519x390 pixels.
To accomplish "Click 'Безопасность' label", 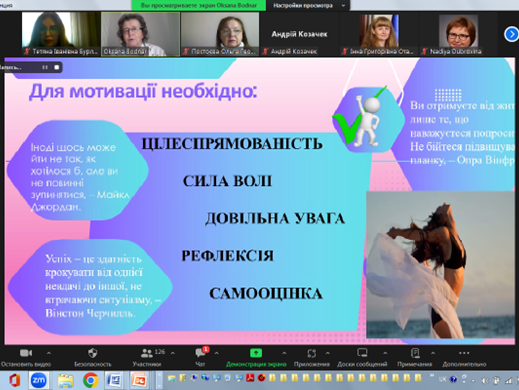I will point(92,364).
